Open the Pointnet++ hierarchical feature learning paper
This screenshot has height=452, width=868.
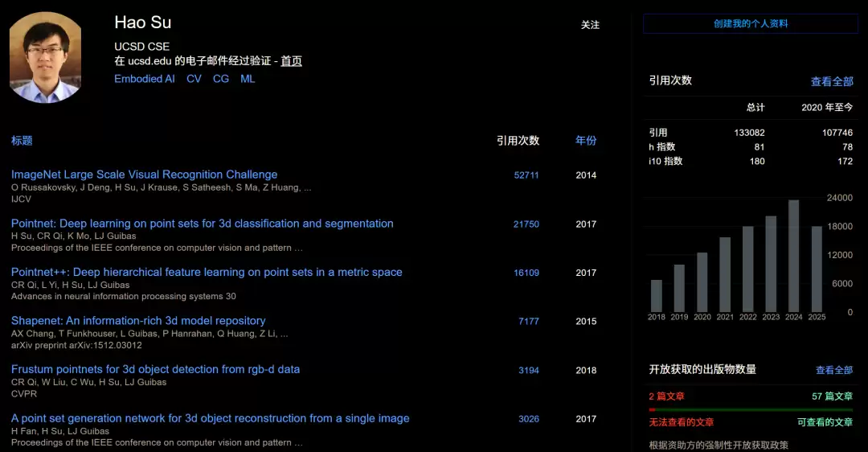click(207, 272)
